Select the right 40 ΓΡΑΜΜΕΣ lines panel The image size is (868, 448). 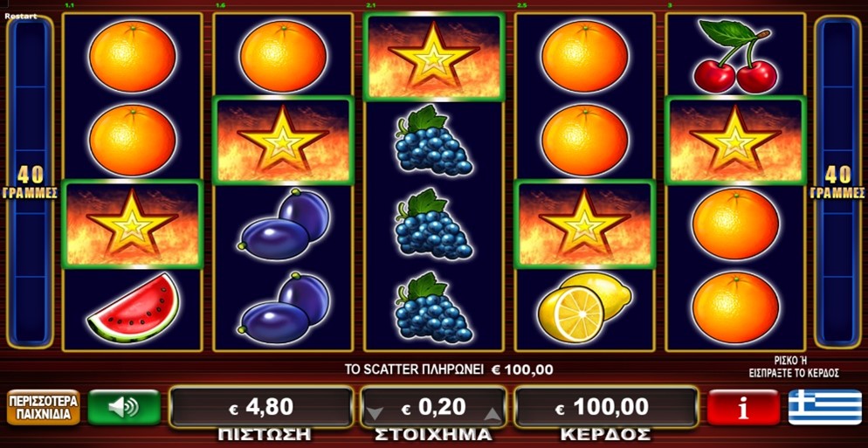837,183
